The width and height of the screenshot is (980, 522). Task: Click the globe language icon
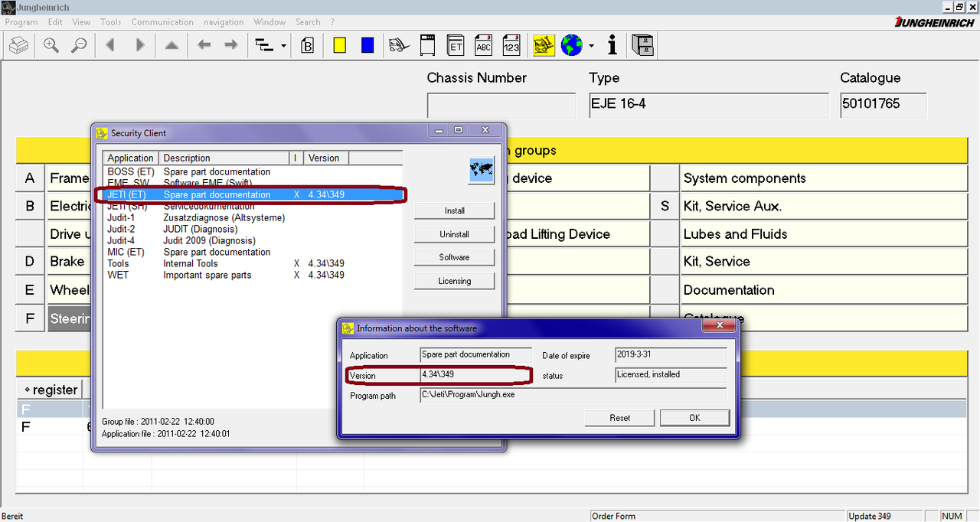point(571,46)
